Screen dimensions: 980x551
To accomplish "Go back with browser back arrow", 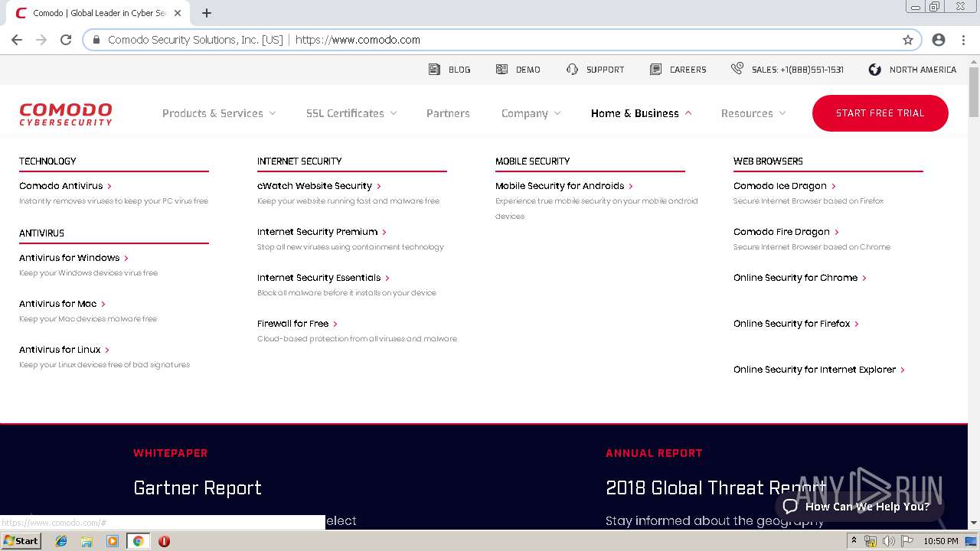I will (x=17, y=40).
